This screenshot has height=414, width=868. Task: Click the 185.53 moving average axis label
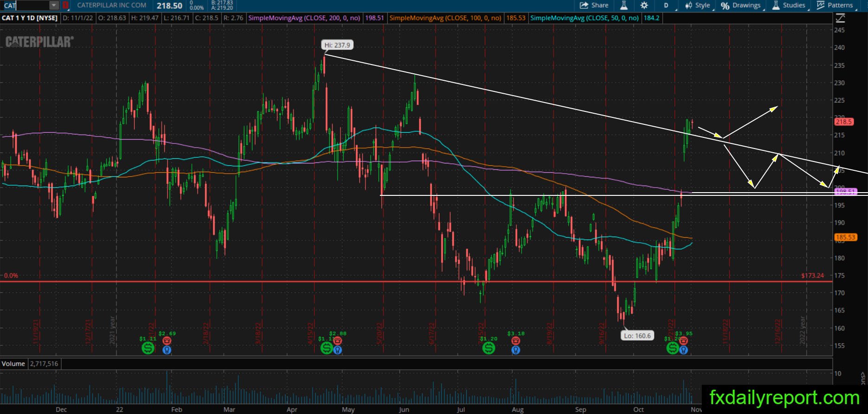coord(845,237)
